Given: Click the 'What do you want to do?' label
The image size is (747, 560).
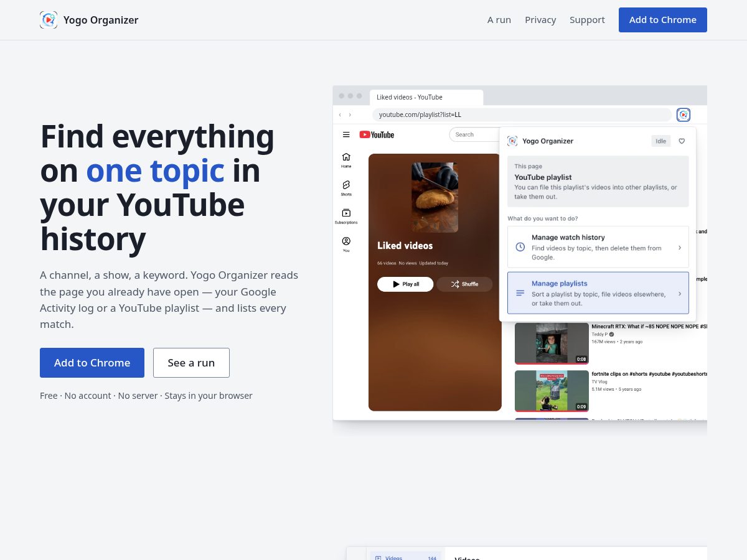Looking at the screenshot, I should coord(543,218).
